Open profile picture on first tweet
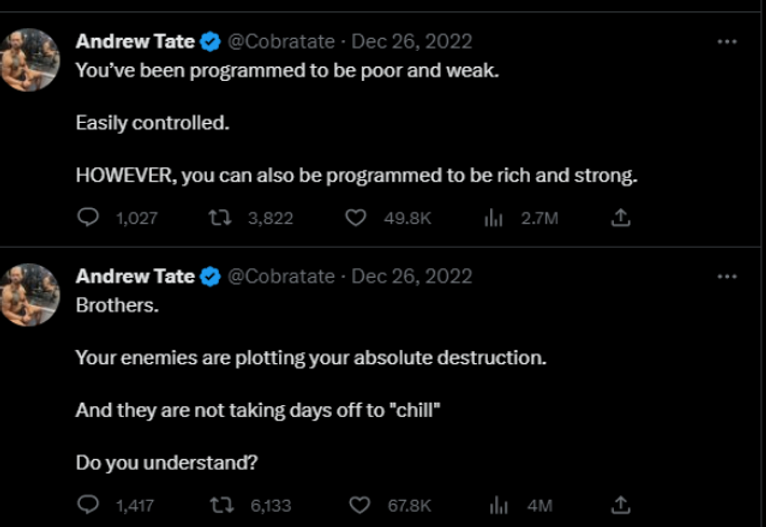Screen dimensions: 766x527 (29, 60)
